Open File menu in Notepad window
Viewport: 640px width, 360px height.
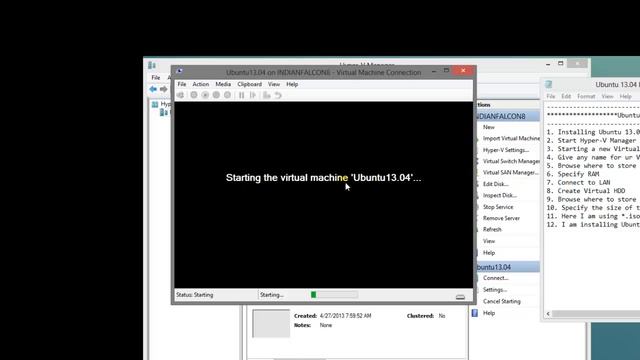tap(551, 96)
